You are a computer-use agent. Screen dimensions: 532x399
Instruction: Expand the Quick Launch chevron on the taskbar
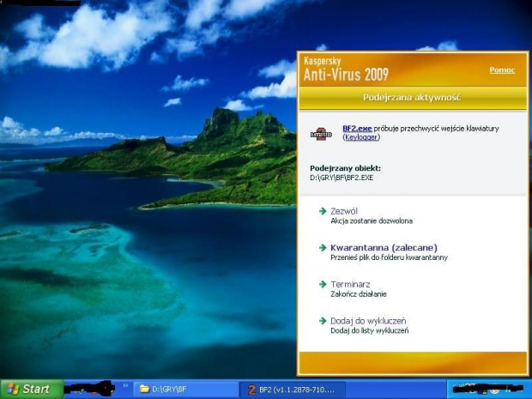pos(125,388)
